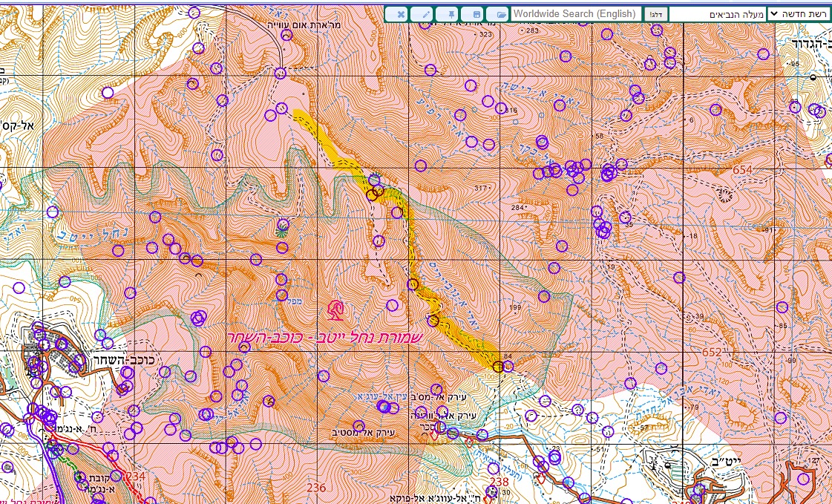832x504 pixels.
Task: Click the pushpin marker tool
Action: (x=450, y=14)
